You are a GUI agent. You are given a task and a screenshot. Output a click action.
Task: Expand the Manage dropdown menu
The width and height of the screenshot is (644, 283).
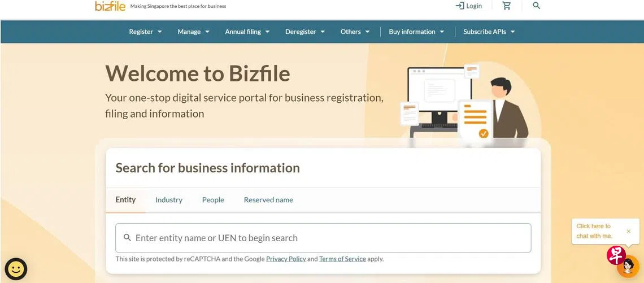tap(193, 32)
